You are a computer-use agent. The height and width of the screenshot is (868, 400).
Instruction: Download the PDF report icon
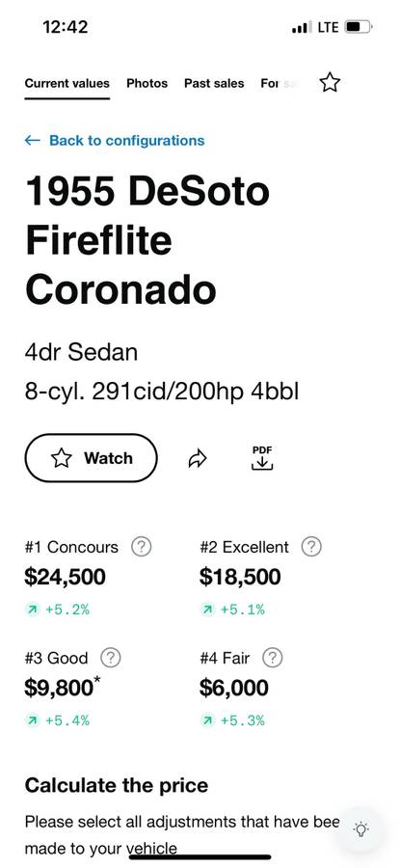[262, 458]
